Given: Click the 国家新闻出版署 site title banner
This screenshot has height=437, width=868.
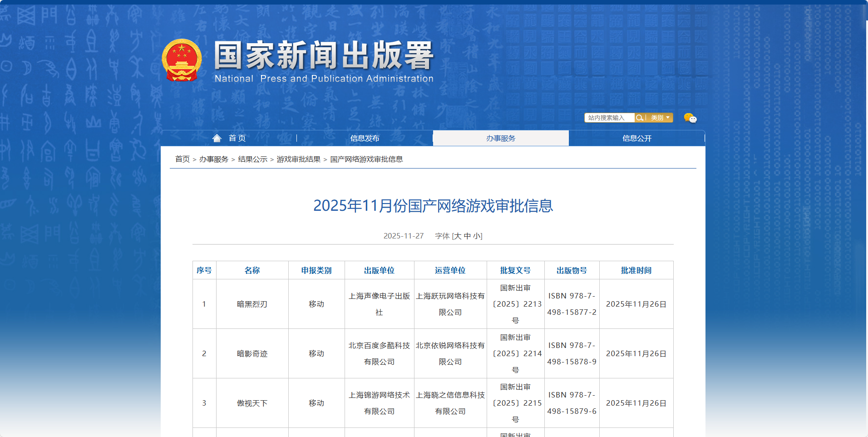Looking at the screenshot, I should pyautogui.click(x=324, y=60).
